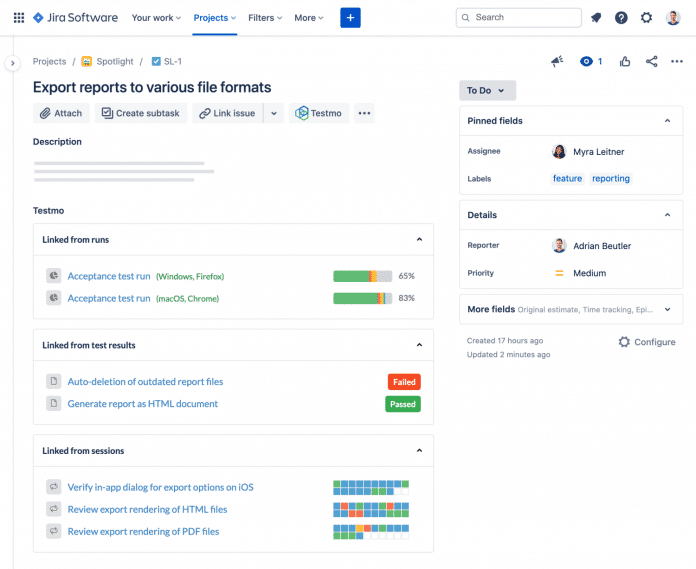Collapse the Linked from runs section
Viewport: 696px width, 569px height.
(x=419, y=240)
